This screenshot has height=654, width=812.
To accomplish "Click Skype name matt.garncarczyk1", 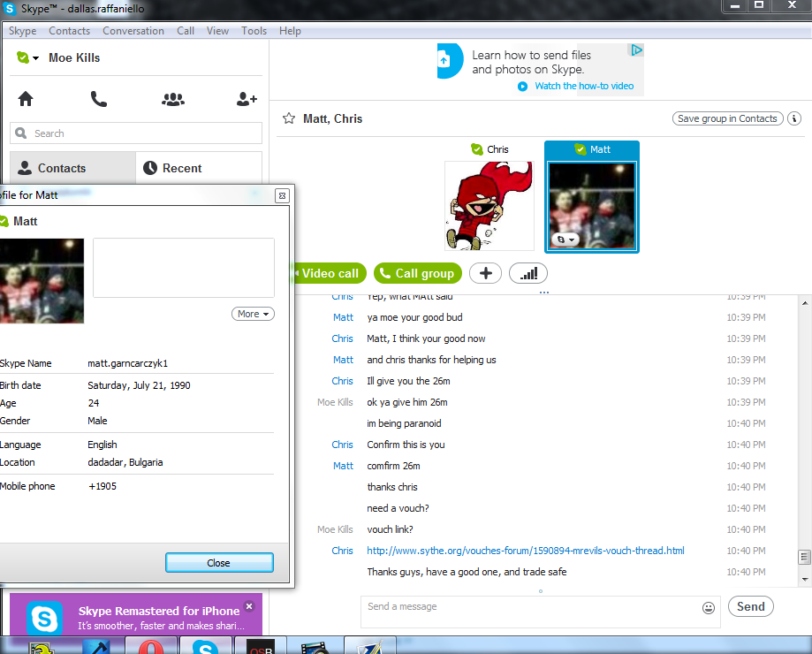I will pos(128,363).
